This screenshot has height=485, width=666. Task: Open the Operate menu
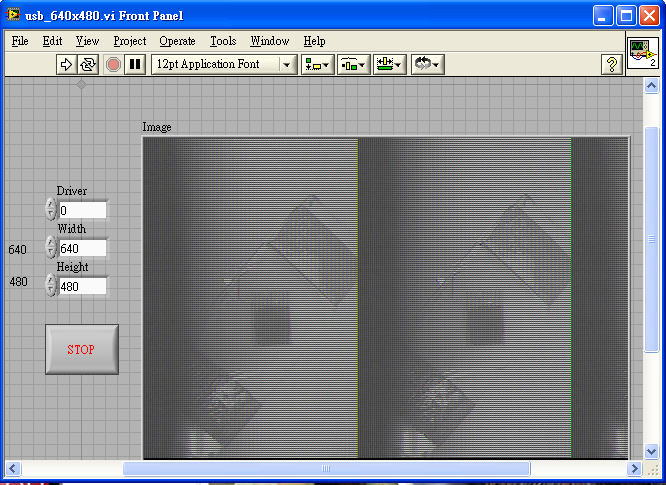pyautogui.click(x=177, y=41)
